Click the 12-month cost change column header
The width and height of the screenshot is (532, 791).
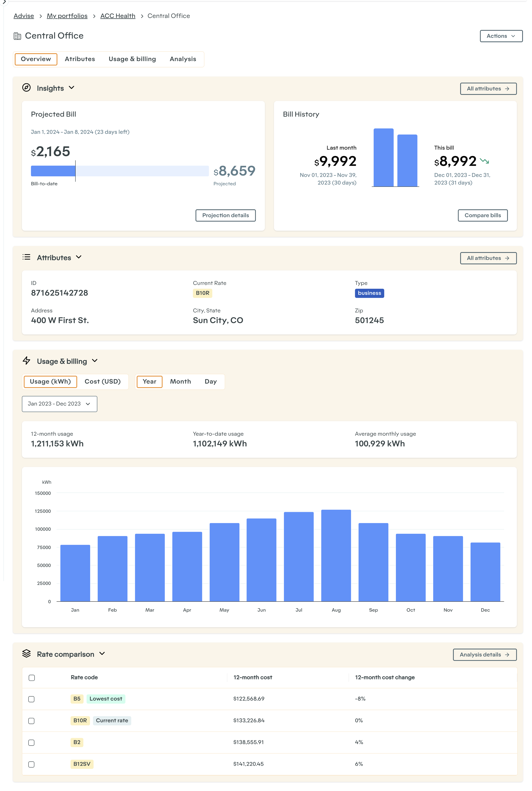pyautogui.click(x=385, y=677)
